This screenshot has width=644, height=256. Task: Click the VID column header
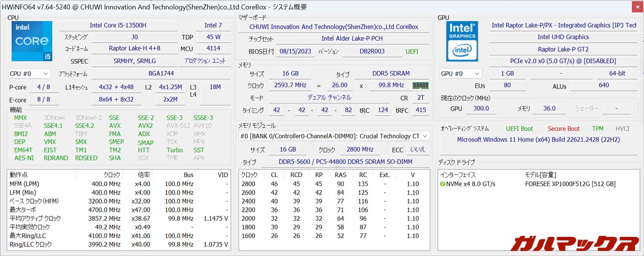[x=222, y=175]
